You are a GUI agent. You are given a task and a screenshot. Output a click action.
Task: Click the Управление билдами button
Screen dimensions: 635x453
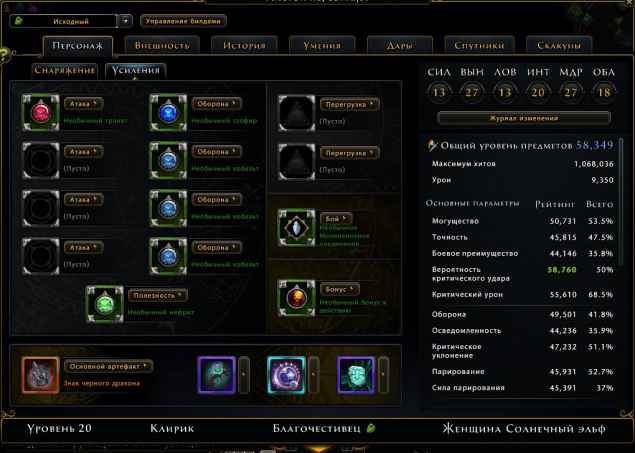click(x=183, y=21)
